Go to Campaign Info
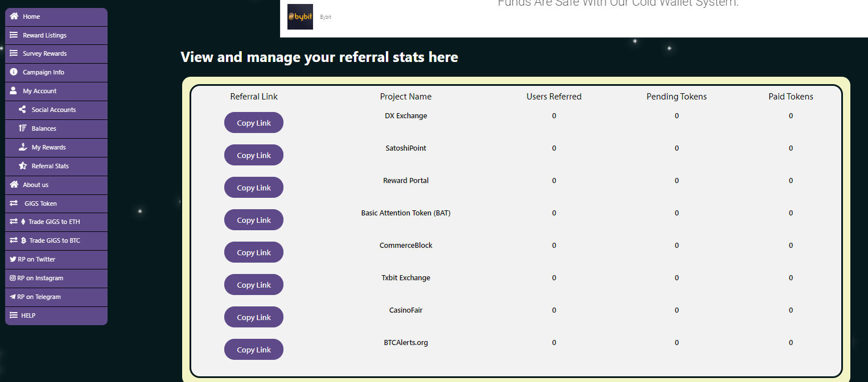 tap(56, 73)
